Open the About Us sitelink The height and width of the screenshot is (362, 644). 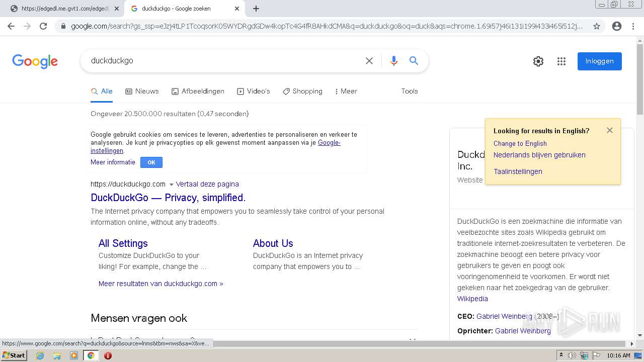click(x=273, y=243)
